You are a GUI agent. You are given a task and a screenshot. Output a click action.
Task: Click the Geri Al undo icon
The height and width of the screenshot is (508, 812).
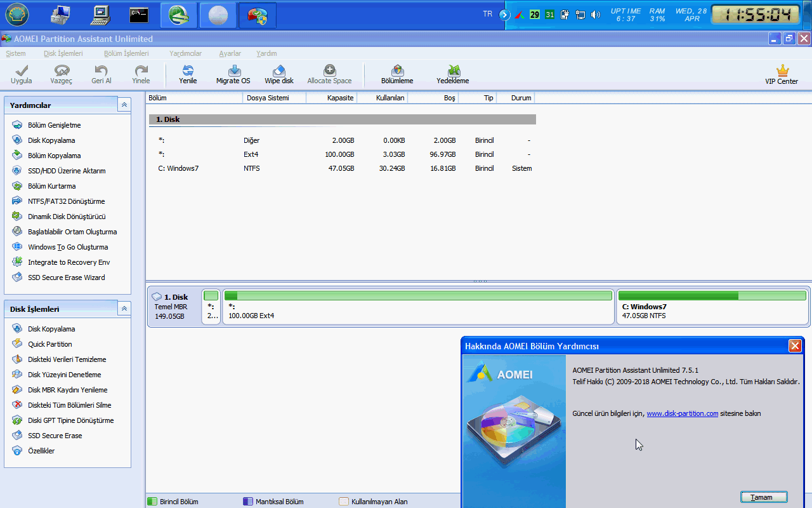click(x=101, y=70)
